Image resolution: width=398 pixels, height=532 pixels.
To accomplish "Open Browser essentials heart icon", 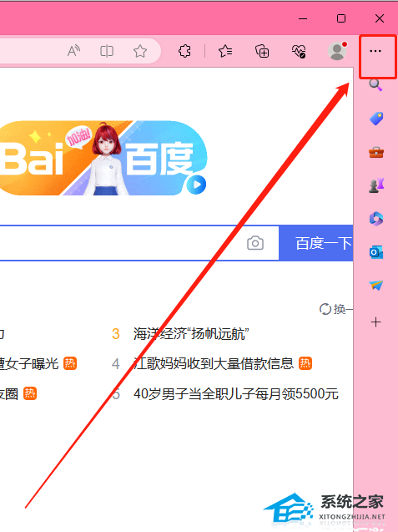I will [299, 51].
